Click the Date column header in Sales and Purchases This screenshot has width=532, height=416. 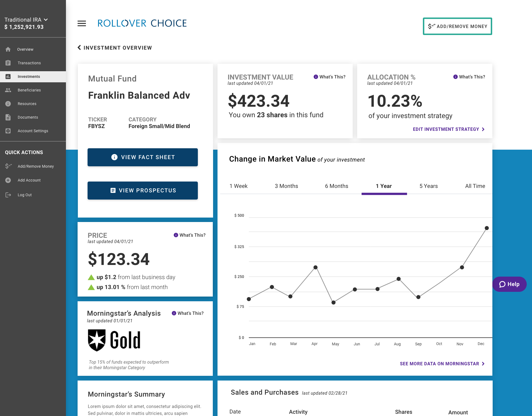[235, 412]
